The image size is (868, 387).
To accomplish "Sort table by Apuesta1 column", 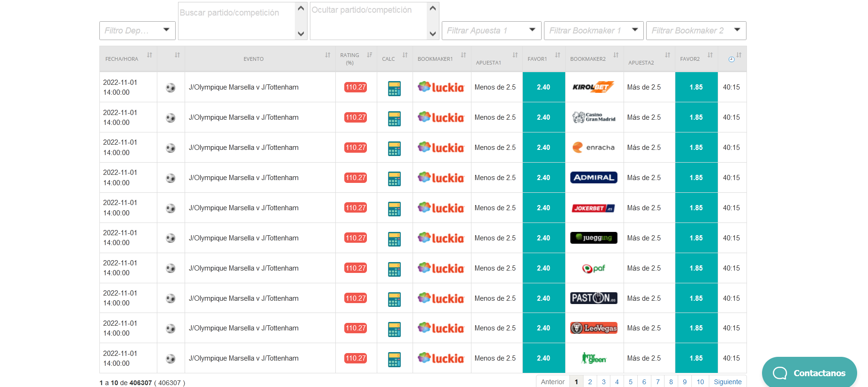I will 497,58.
